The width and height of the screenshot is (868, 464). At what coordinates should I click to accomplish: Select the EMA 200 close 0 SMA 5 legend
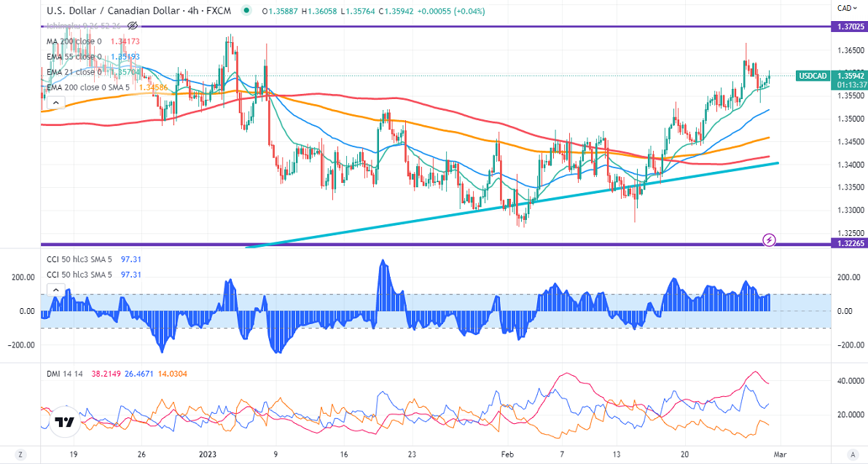coord(87,87)
